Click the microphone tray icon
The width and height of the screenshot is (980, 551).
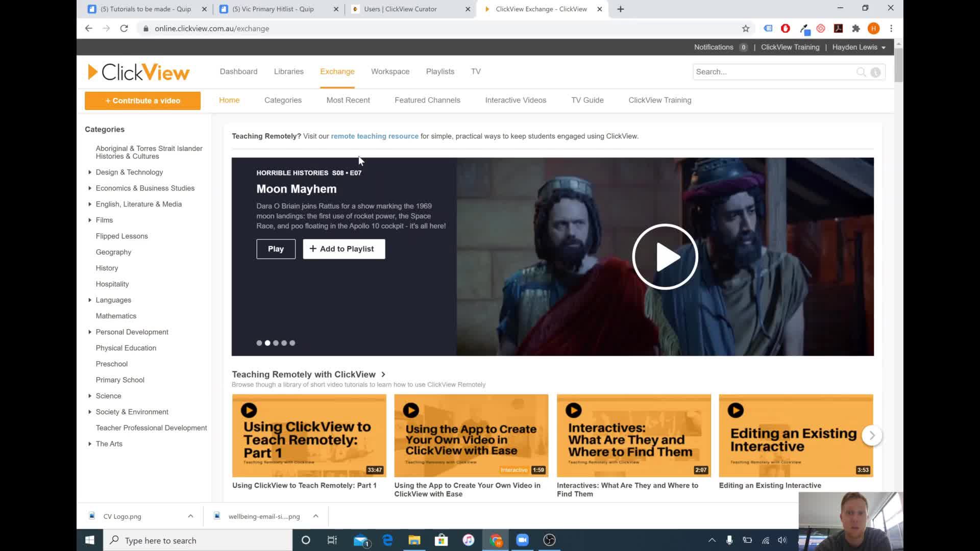pos(729,540)
